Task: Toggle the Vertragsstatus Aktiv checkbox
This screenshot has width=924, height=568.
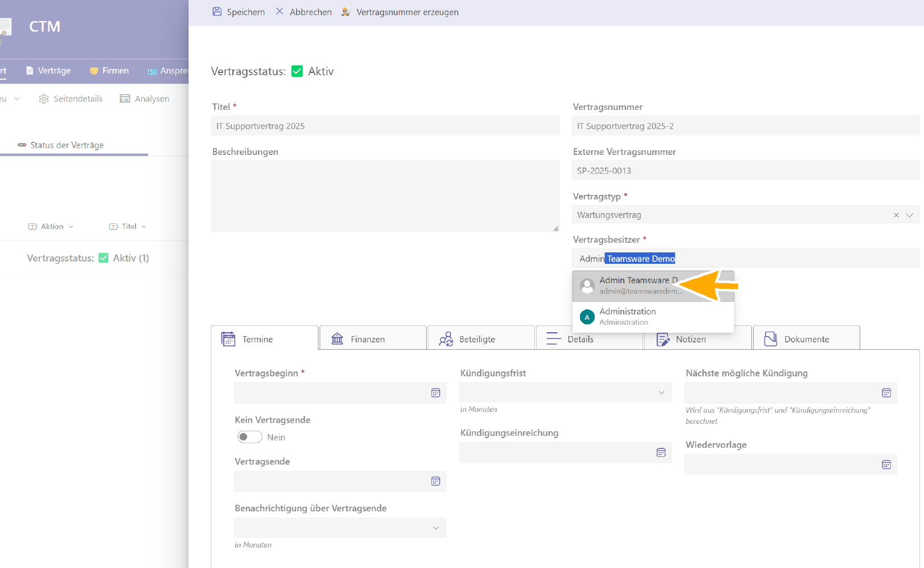Action: pos(297,71)
